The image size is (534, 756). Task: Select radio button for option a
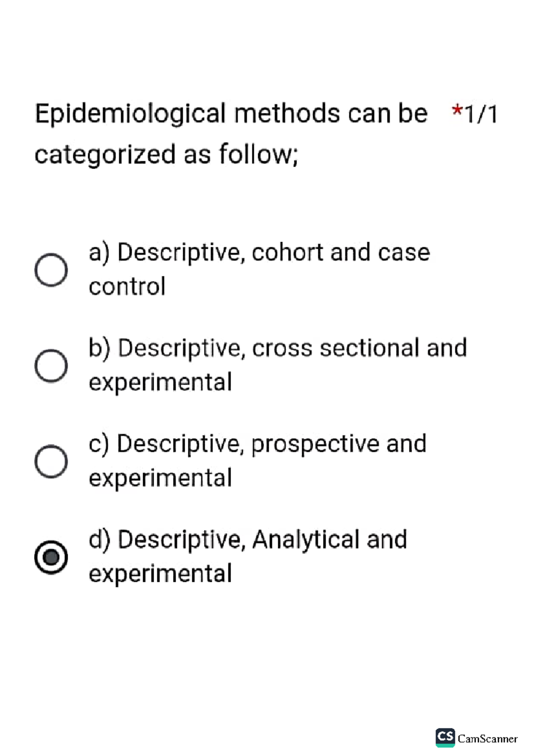click(51, 270)
